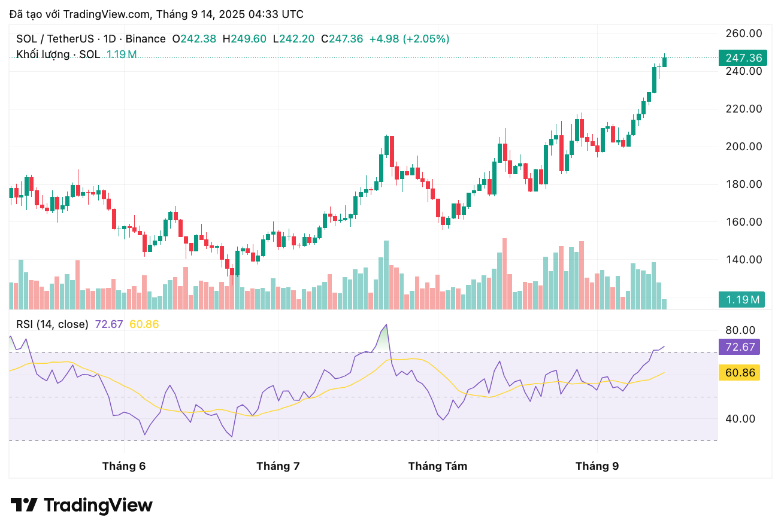Click the green 247.36 current price tag
The image size is (781, 532).
(743, 58)
